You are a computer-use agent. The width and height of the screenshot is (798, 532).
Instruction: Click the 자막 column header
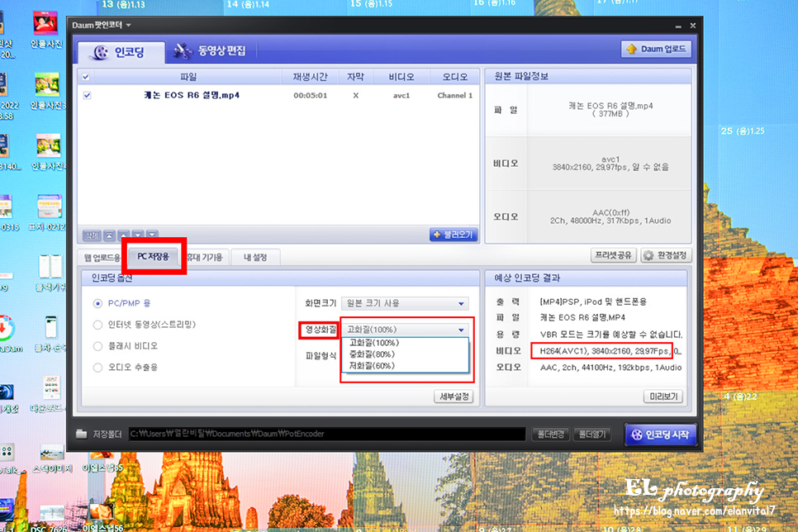[x=355, y=77]
